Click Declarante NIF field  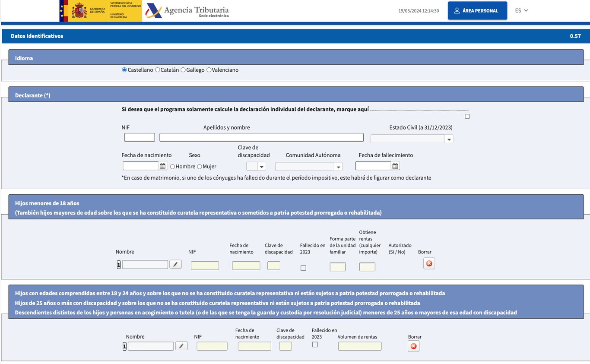[140, 137]
